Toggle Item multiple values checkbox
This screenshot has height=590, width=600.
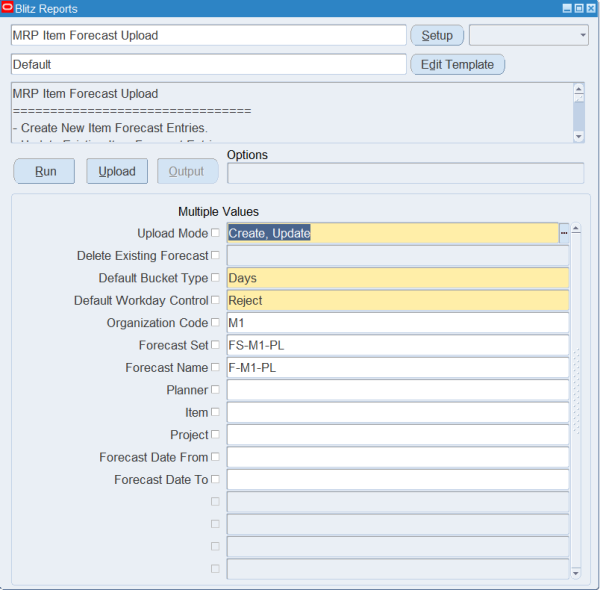[215, 412]
